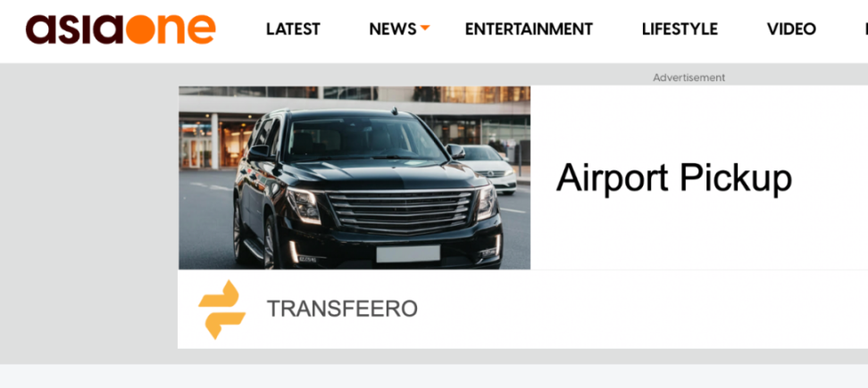
Task: Click the SUV's front wheel in the ad
Action: tap(271, 242)
